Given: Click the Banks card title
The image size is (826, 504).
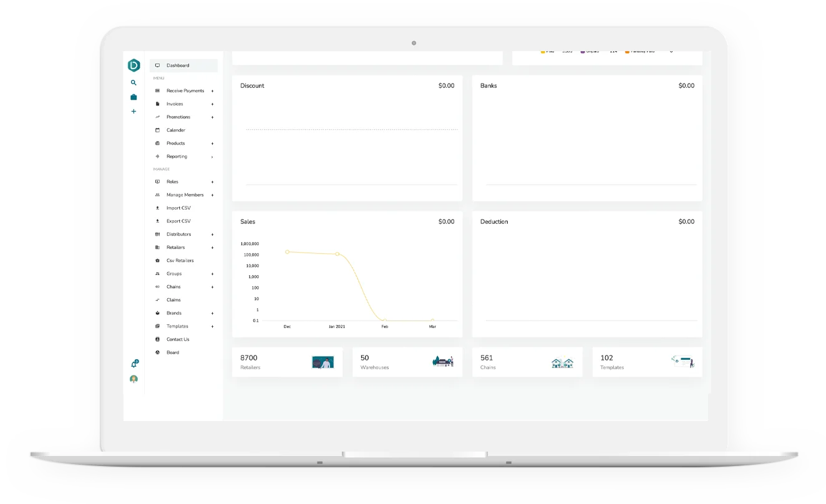Looking at the screenshot, I should [x=488, y=85].
